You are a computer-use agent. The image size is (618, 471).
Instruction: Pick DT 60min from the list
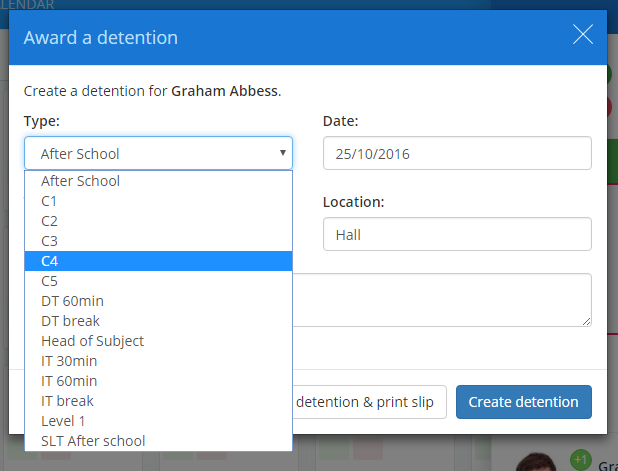click(158, 301)
